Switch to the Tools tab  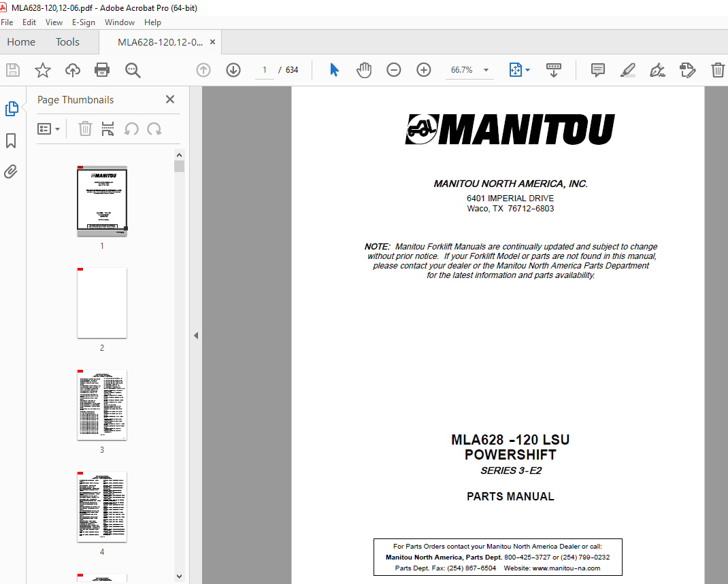click(68, 42)
